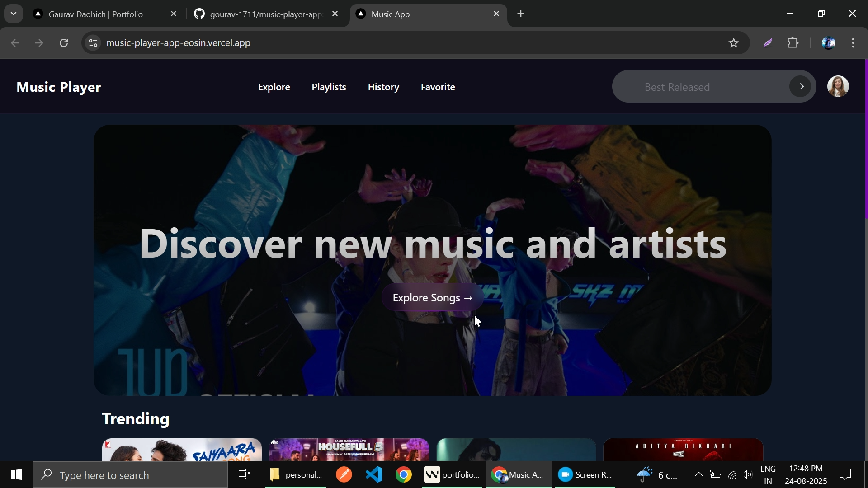
Task: Bookmark the current page using the star icon
Action: click(x=734, y=42)
